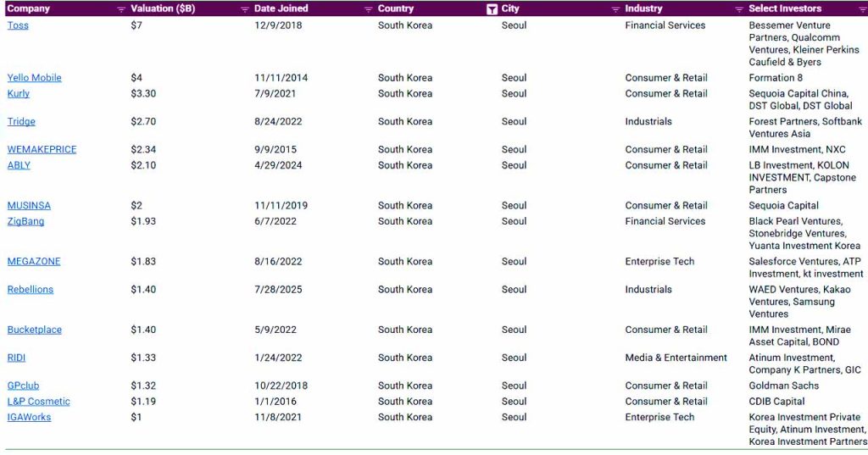
Task: Select the date 1/1/2016
Action: 275,402
